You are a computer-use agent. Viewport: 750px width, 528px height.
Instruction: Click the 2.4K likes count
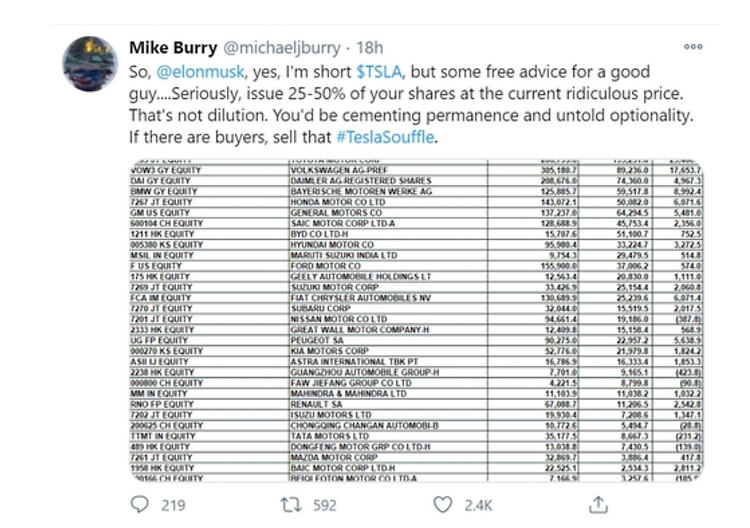coord(478,505)
